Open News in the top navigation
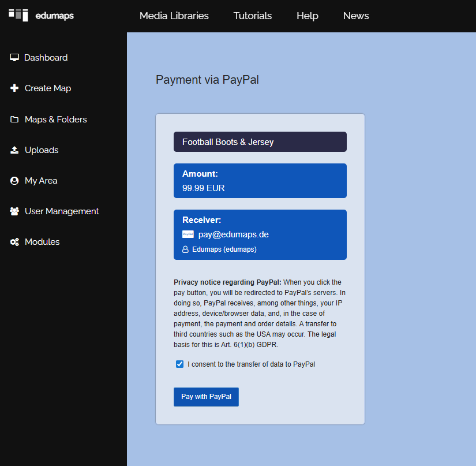 (356, 16)
